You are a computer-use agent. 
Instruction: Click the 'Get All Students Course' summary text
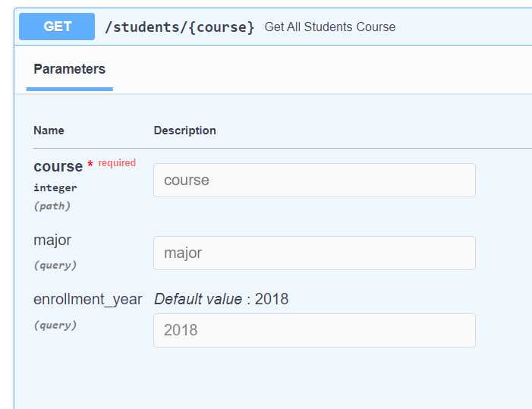[329, 27]
